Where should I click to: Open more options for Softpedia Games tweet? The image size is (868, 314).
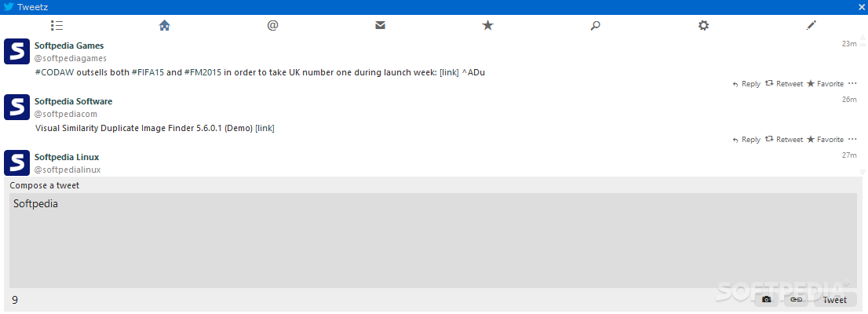(852, 84)
